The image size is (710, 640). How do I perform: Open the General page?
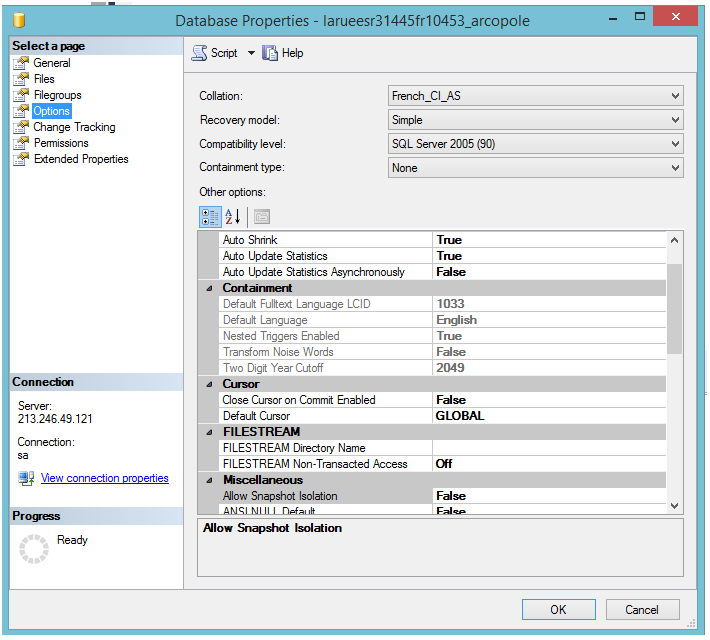52,63
